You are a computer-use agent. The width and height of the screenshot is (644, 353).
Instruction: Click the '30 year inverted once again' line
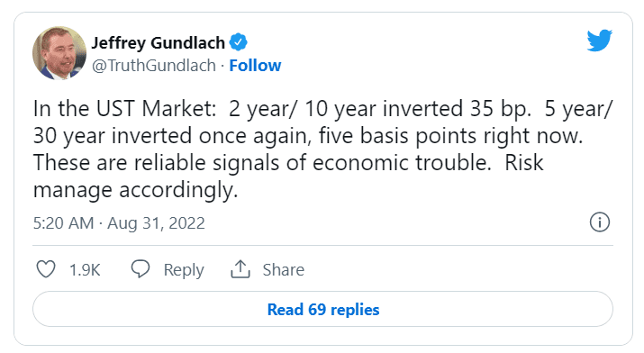coord(308,136)
